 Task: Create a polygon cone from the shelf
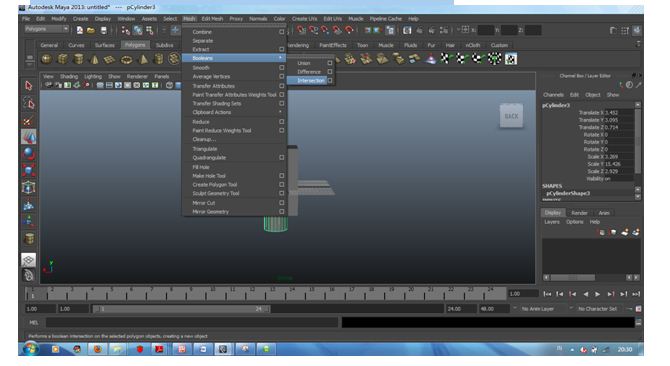pyautogui.click(x=94, y=59)
